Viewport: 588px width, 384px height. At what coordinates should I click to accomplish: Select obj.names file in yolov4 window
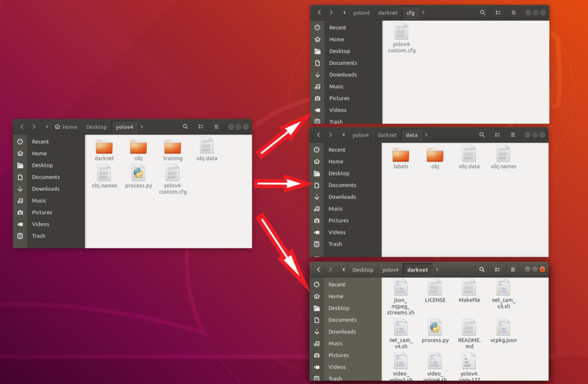[x=105, y=177]
